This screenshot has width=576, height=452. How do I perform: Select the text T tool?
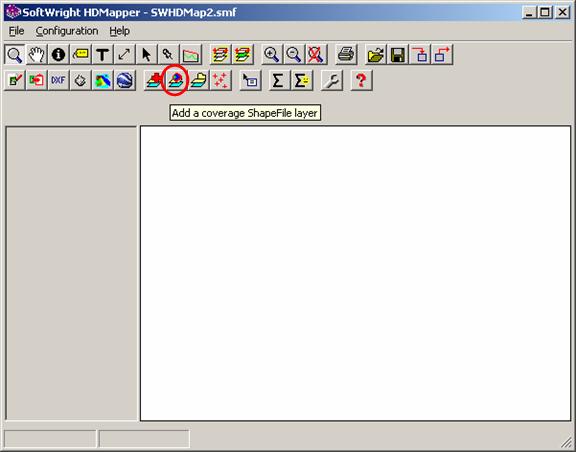tap(102, 55)
